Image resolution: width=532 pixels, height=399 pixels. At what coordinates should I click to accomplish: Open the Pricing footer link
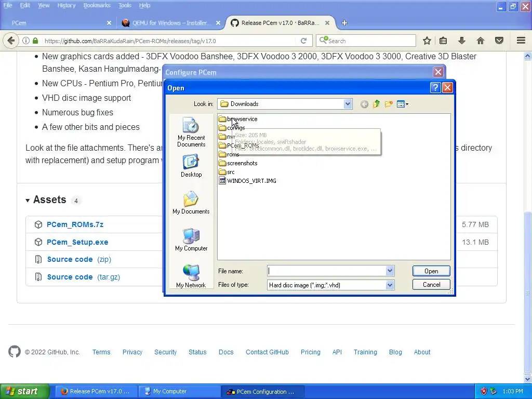point(310,352)
